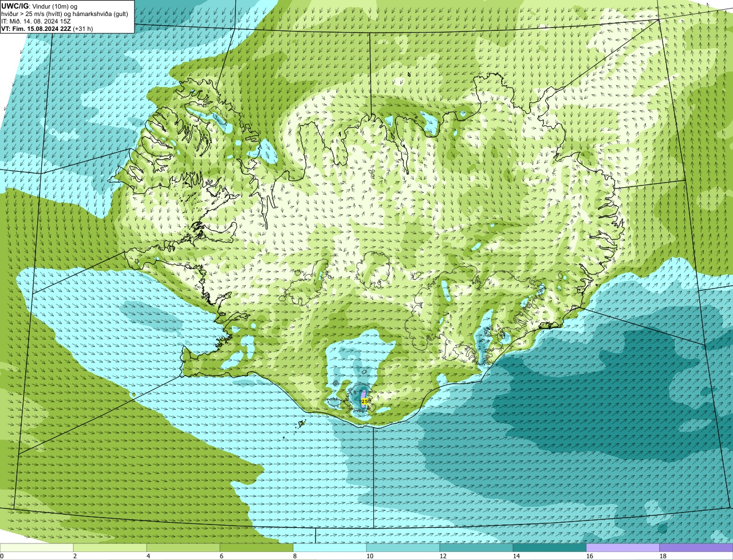Click the yellow 25 max gust marker

pyautogui.click(x=365, y=402)
